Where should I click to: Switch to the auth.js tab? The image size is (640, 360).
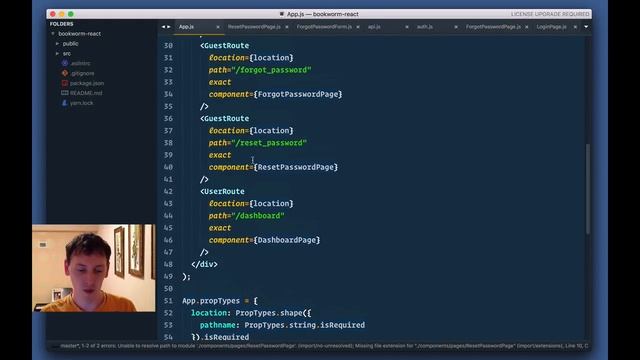pyautogui.click(x=425, y=27)
